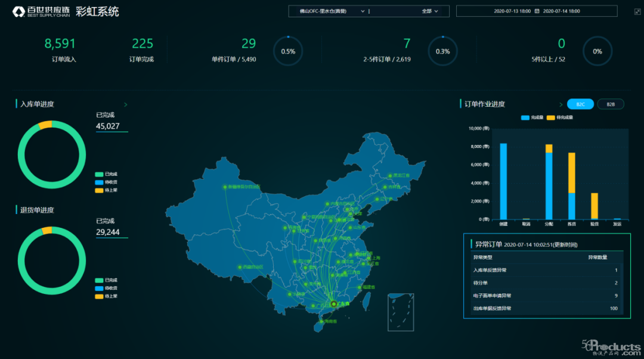Open the calendar icon in the date range picker
This screenshot has width=644, height=359.
[537, 11]
